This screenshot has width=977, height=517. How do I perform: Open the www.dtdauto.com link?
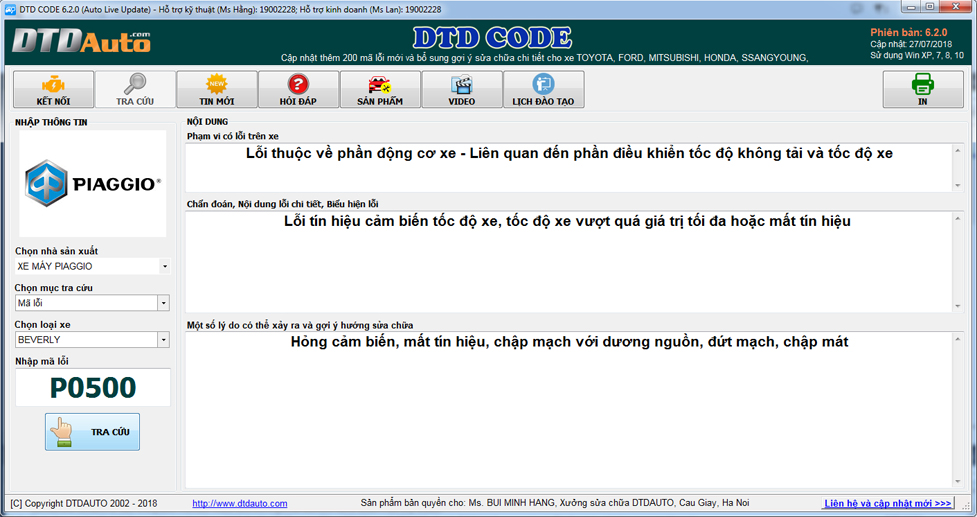pos(239,503)
